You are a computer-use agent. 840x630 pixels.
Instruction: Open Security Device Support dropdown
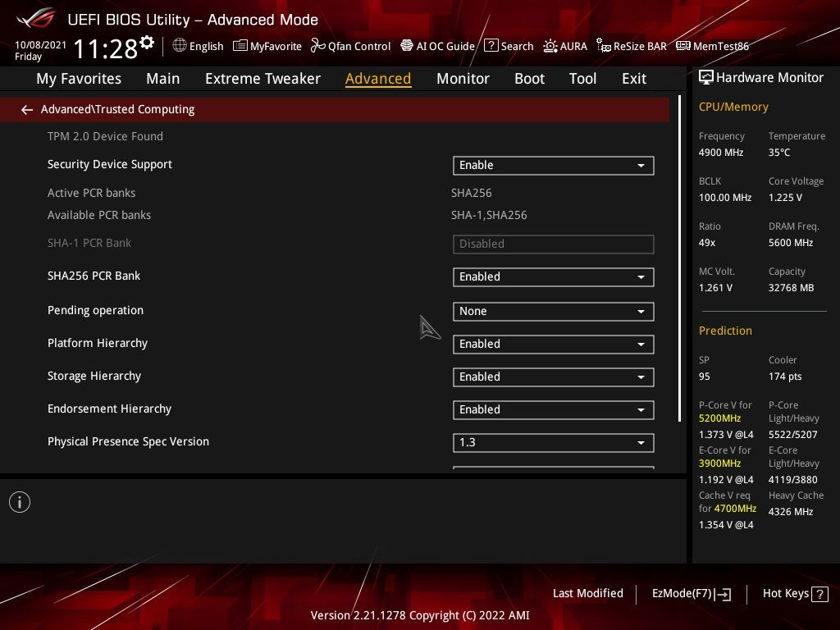(x=554, y=166)
